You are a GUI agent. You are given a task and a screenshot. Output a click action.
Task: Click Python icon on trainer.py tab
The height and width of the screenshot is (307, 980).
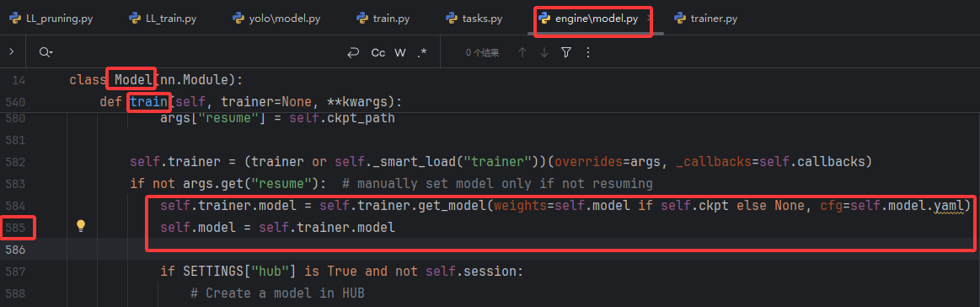pyautogui.click(x=680, y=18)
